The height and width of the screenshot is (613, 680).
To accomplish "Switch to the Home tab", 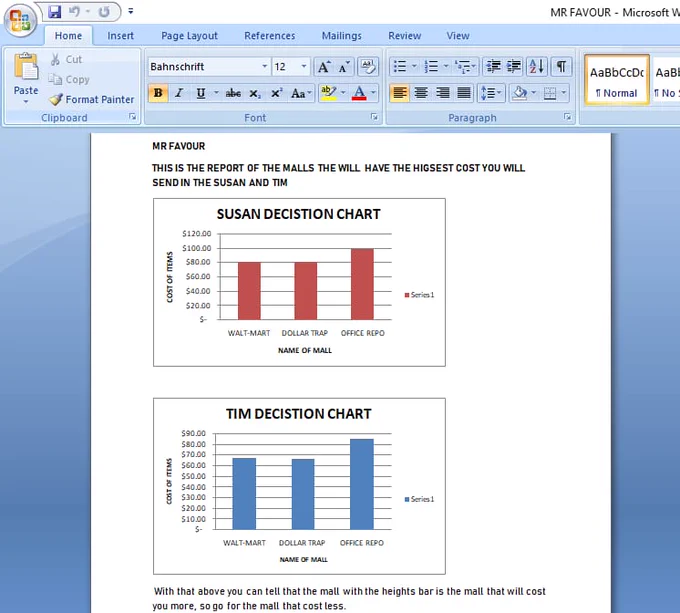I will click(68, 36).
